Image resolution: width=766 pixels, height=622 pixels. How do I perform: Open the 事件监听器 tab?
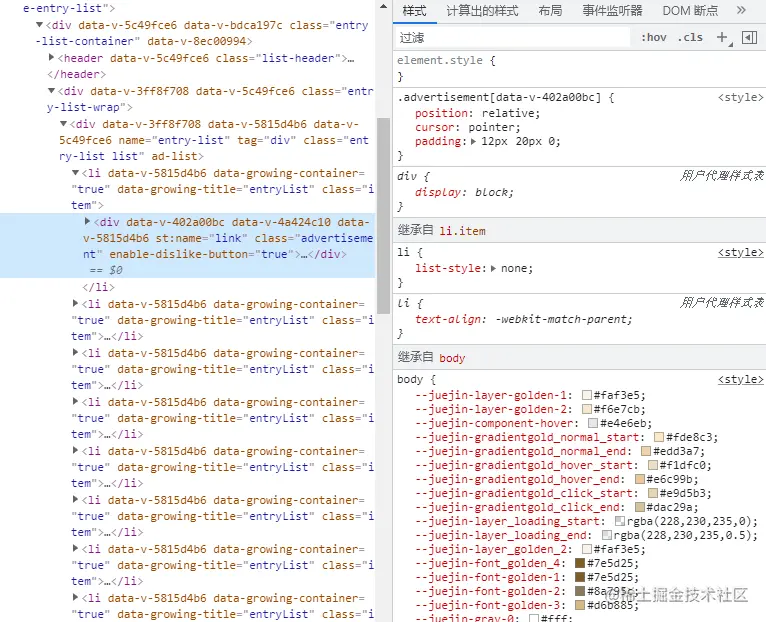tap(612, 11)
